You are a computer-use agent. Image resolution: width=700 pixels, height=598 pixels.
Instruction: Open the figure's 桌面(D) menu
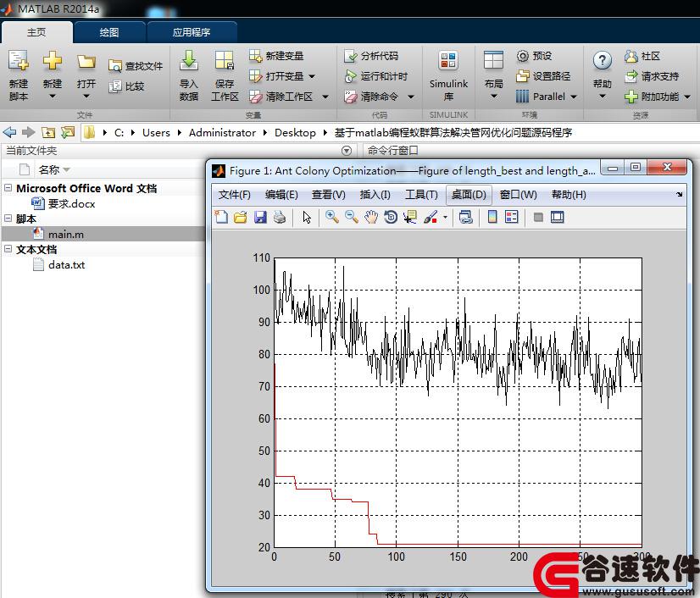click(x=469, y=195)
